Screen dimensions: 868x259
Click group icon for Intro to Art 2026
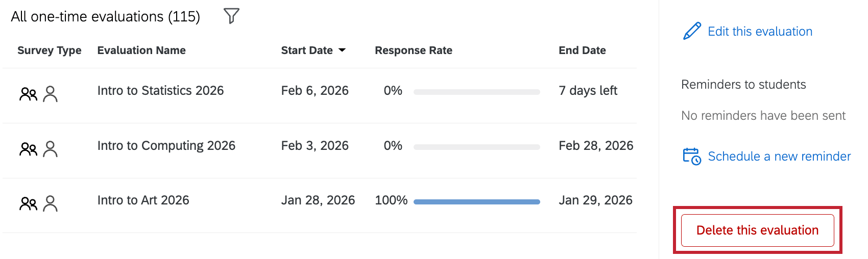29,204
